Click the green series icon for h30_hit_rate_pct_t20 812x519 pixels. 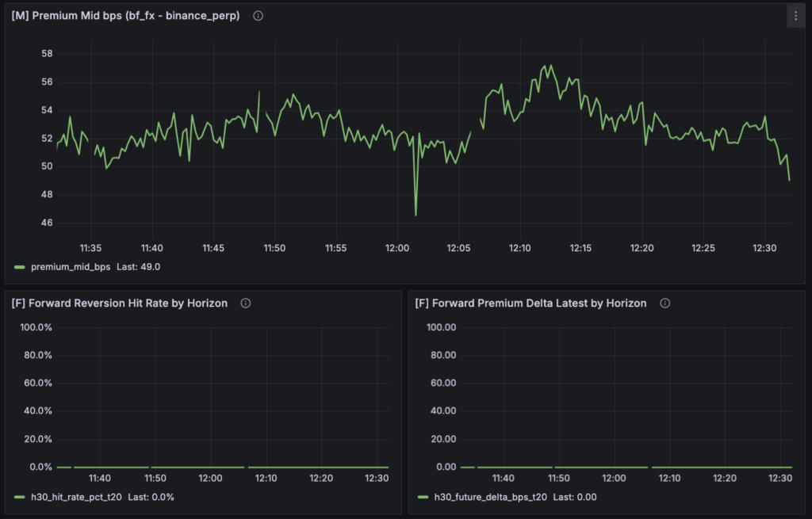tap(20, 497)
